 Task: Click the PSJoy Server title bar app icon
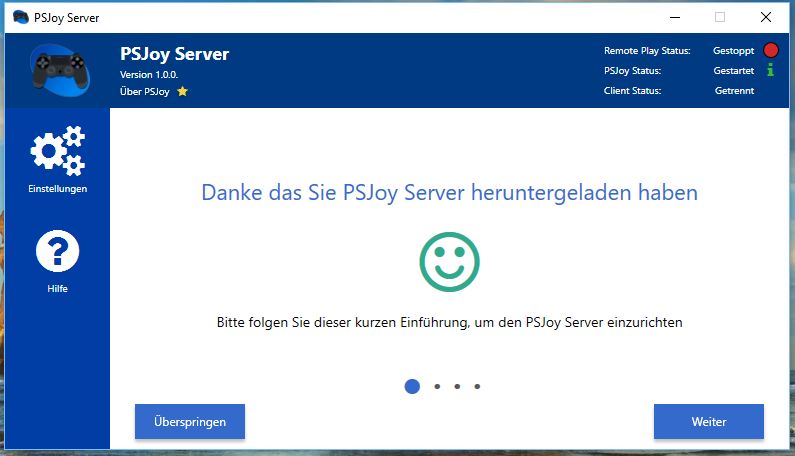[x=20, y=17]
